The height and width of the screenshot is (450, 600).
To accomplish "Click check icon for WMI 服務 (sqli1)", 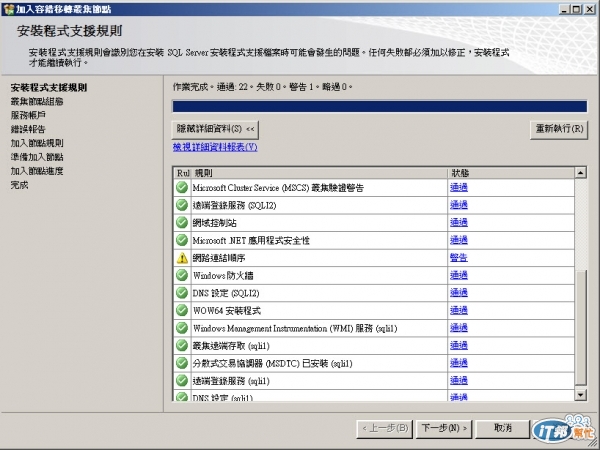I will [x=182, y=328].
